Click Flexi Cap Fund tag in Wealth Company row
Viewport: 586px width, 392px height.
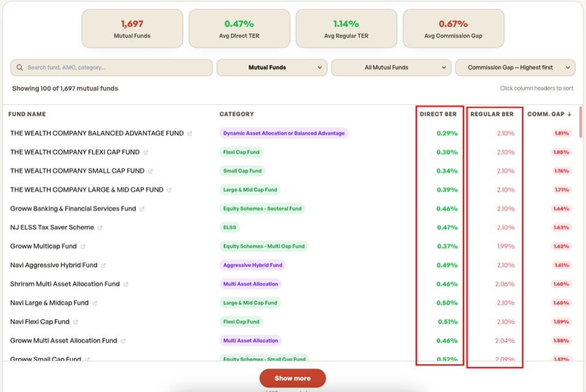point(241,152)
